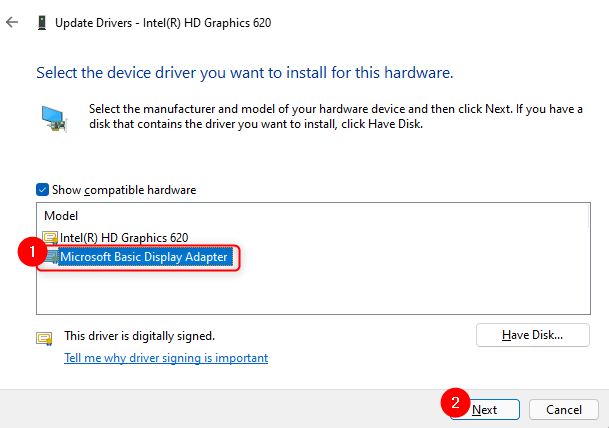Select Microsoft Basic Display Adapter in the list

pos(144,258)
